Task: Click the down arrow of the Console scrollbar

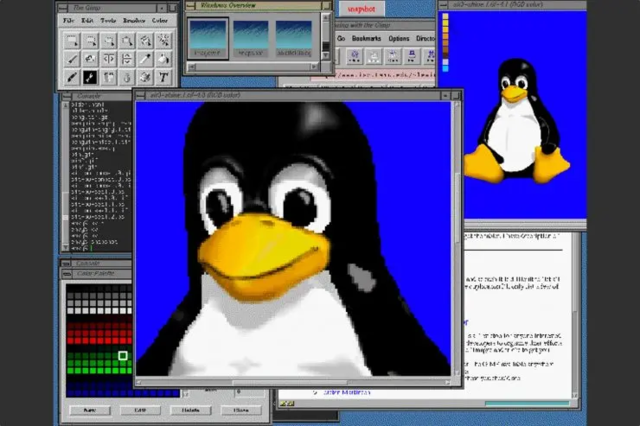Action: [x=65, y=247]
